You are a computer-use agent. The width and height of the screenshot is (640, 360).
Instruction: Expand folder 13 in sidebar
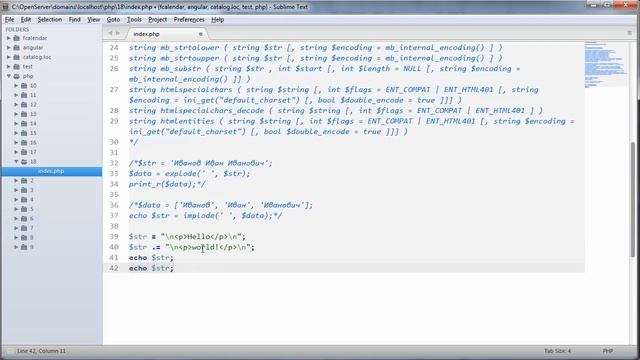[16, 114]
